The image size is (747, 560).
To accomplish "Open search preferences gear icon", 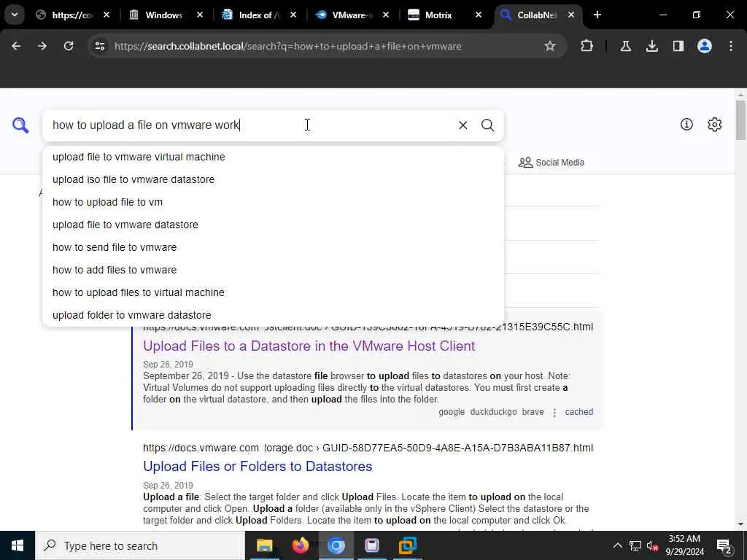I will click(714, 124).
